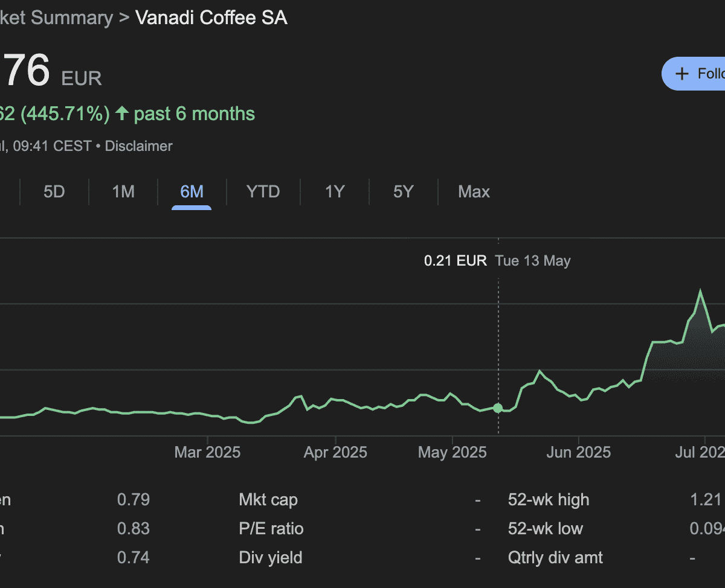
Task: Click the Mkt cap label
Action: coord(268,500)
